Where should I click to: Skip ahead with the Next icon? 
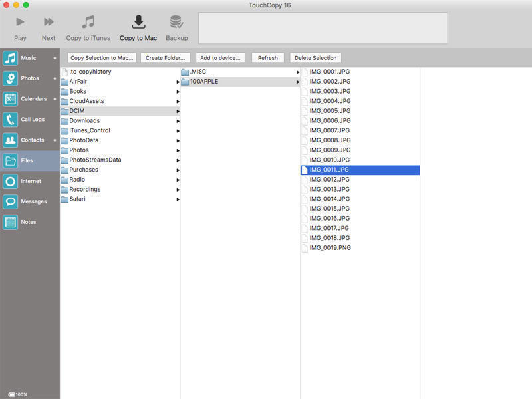pyautogui.click(x=49, y=22)
